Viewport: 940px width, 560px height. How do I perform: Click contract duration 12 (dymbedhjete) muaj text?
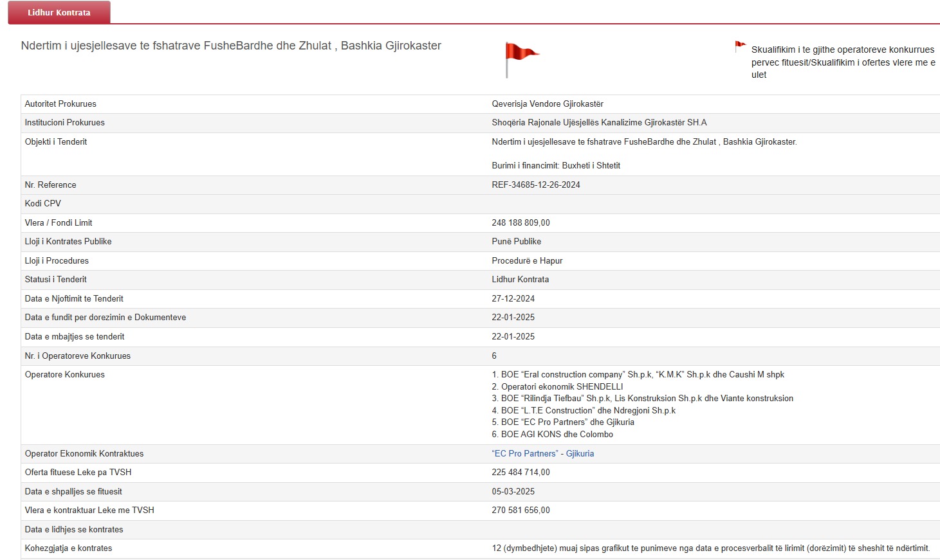pos(711,548)
